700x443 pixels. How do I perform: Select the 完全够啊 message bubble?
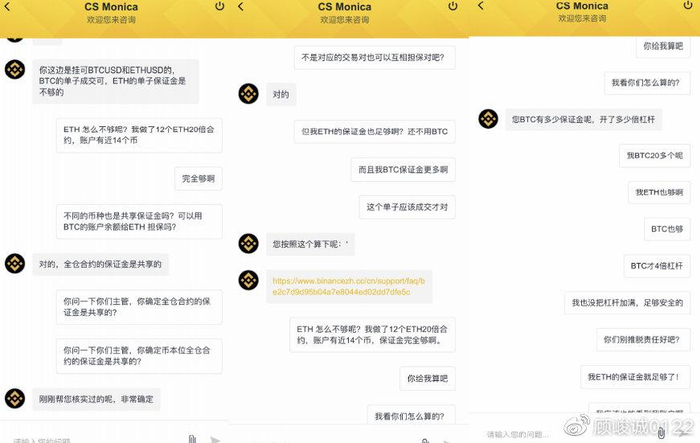(x=198, y=179)
